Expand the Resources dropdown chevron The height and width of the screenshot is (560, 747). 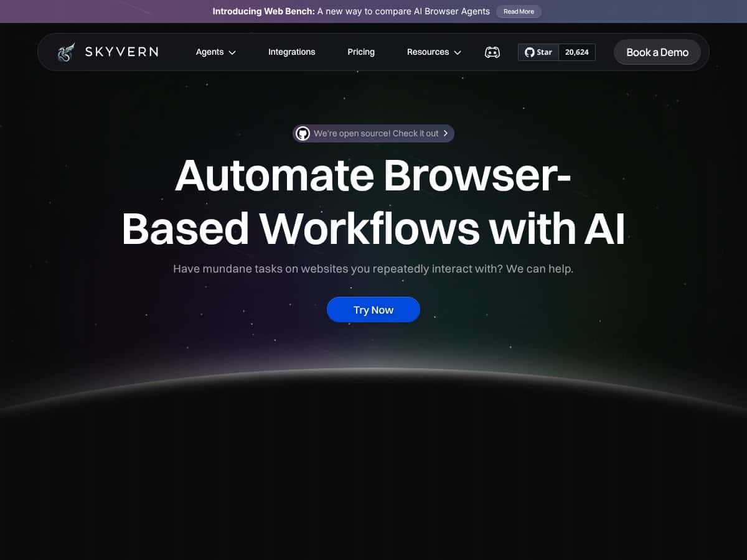pos(458,53)
